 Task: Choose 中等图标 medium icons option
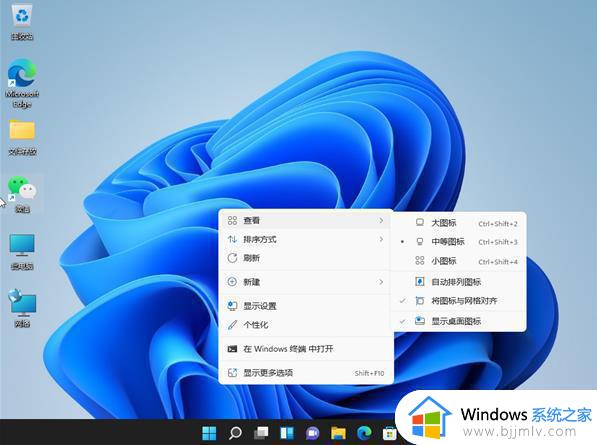point(459,242)
